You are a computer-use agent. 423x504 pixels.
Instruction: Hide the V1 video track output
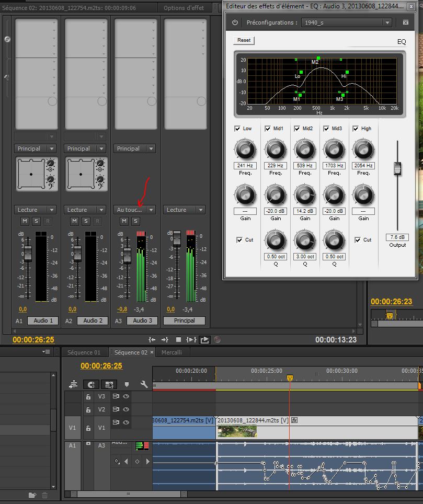pyautogui.click(x=126, y=422)
